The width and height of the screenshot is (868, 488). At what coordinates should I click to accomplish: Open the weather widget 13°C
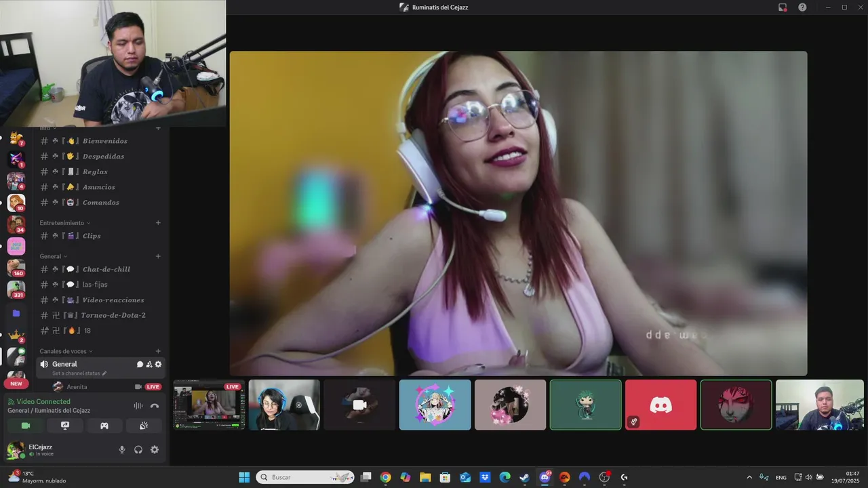[x=37, y=477]
